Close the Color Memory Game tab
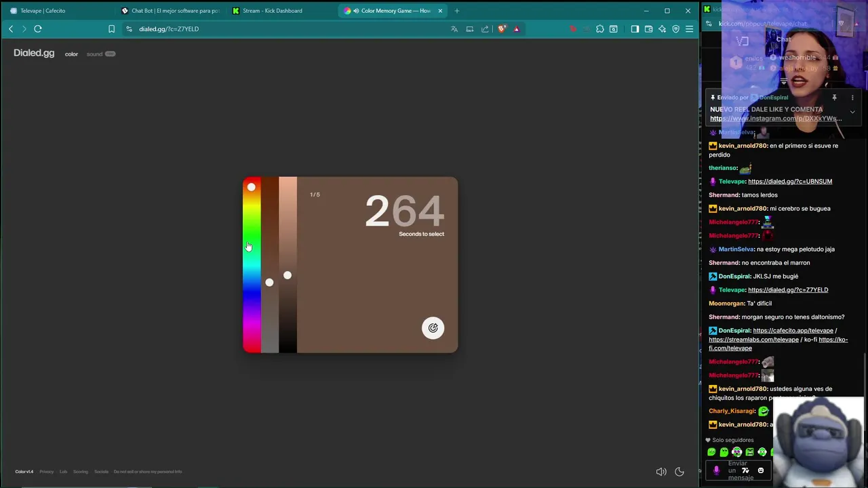 [440, 11]
